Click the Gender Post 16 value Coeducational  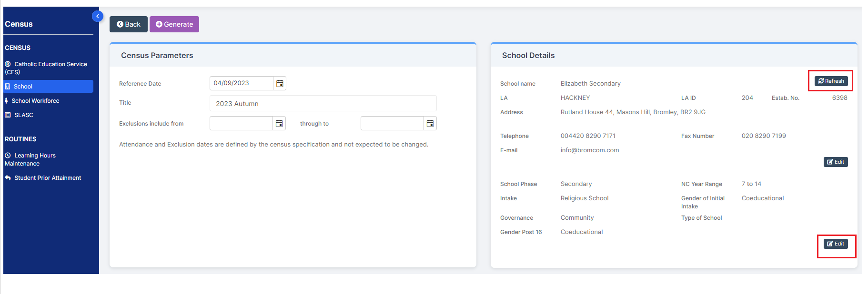[582, 232]
